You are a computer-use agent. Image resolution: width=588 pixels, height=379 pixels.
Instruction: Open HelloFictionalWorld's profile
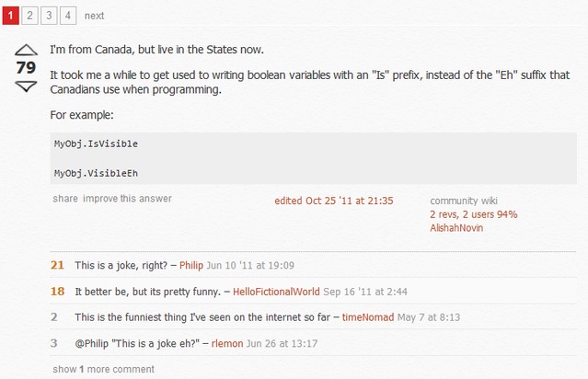[276, 292]
